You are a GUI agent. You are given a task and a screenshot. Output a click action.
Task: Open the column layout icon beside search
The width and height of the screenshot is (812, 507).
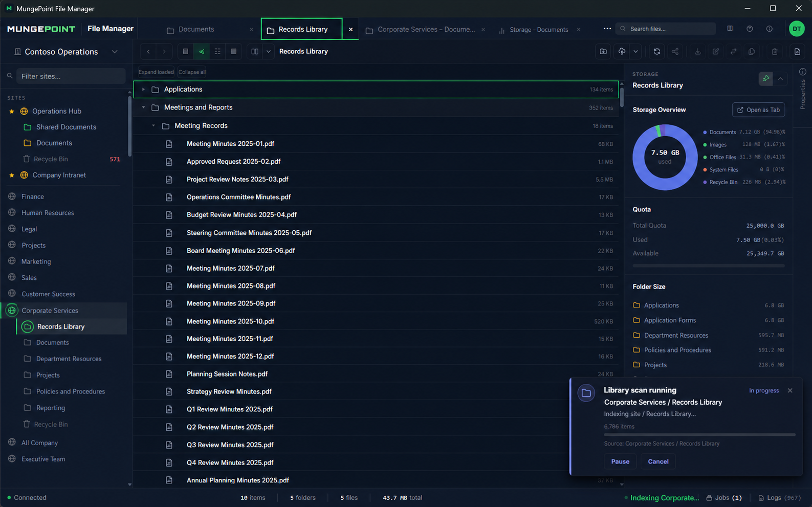point(730,29)
